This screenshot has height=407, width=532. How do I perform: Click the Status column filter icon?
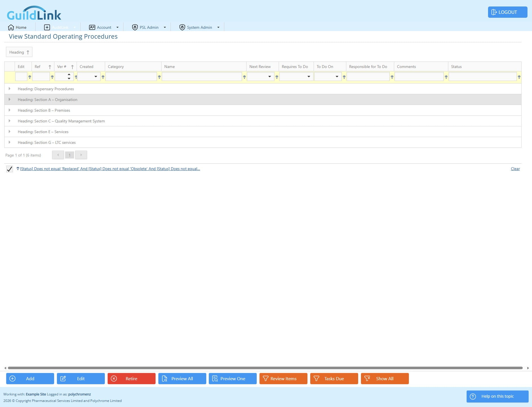519,77
